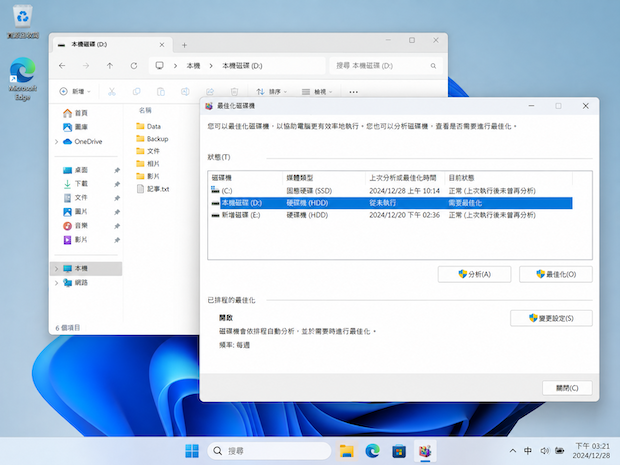Open 音樂 (Music) quick access item

click(x=75, y=226)
